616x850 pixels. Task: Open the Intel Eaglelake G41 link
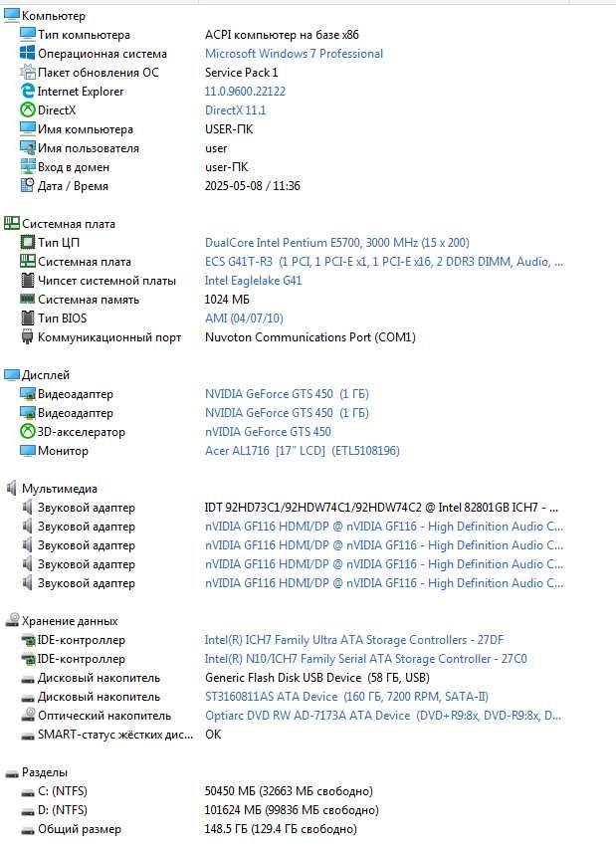pos(253,281)
